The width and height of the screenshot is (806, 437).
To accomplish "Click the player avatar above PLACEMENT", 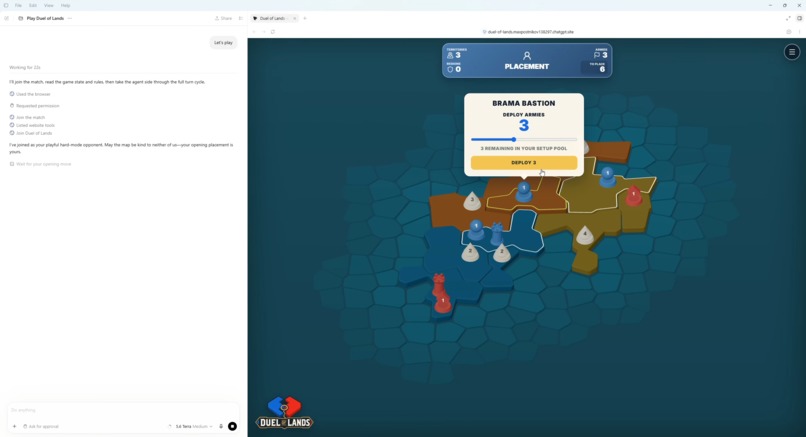I will 526,56.
